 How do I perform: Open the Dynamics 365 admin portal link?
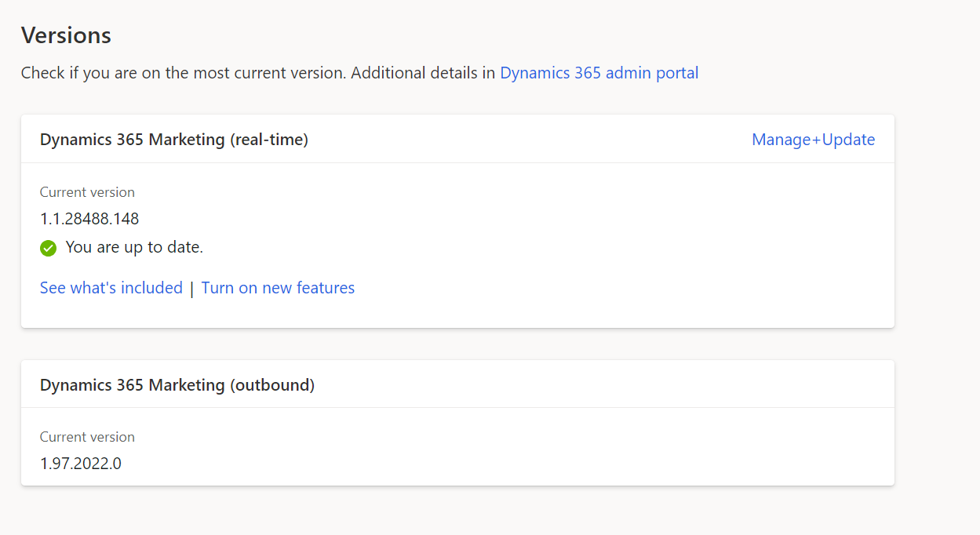(x=599, y=73)
